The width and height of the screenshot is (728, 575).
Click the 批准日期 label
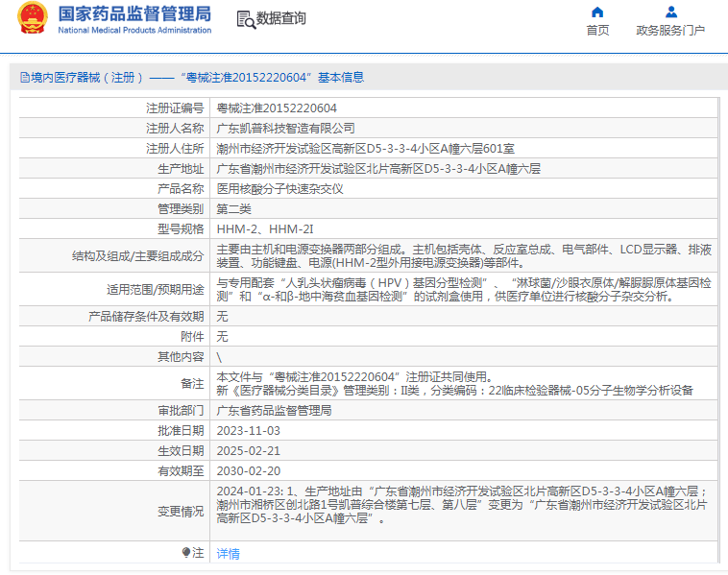point(181,431)
